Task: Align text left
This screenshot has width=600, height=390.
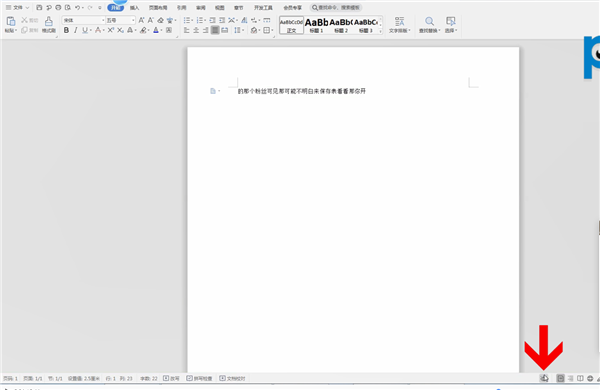Action: click(187, 30)
